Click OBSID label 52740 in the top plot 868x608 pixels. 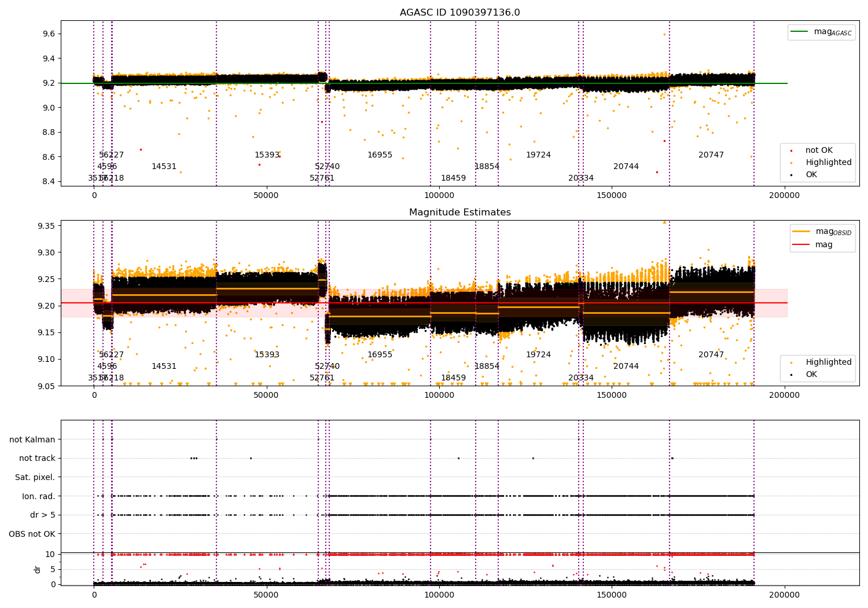click(x=328, y=167)
